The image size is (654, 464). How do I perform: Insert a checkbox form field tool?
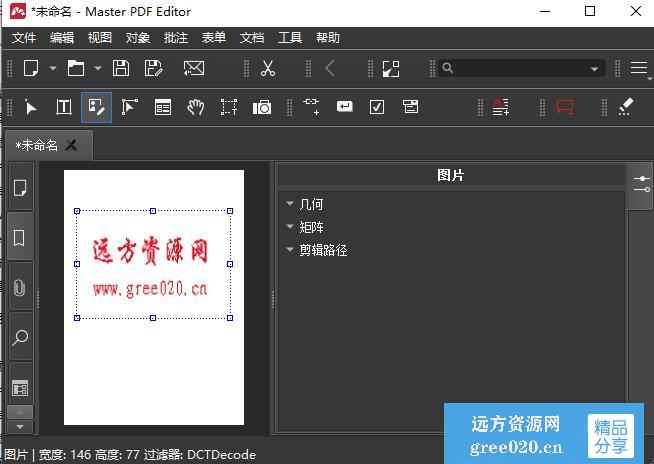[377, 107]
